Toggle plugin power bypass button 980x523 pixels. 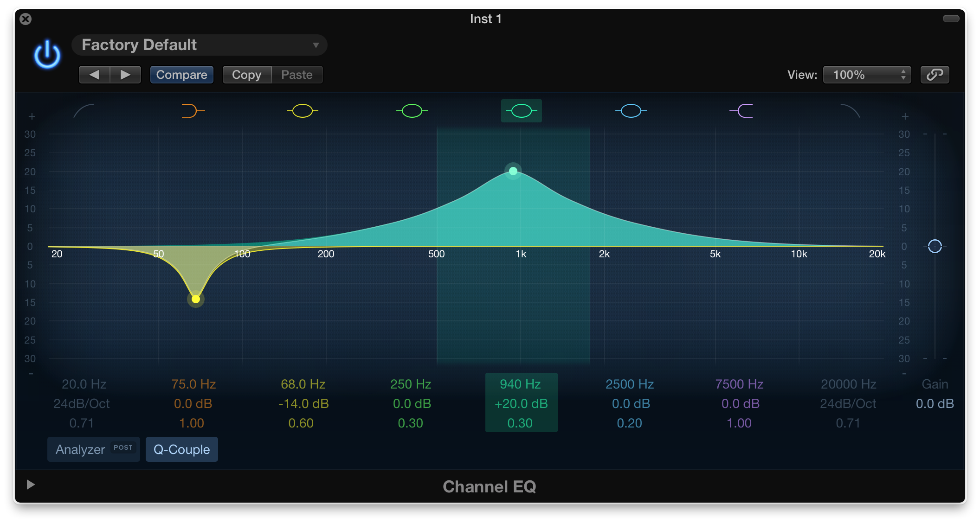(47, 55)
